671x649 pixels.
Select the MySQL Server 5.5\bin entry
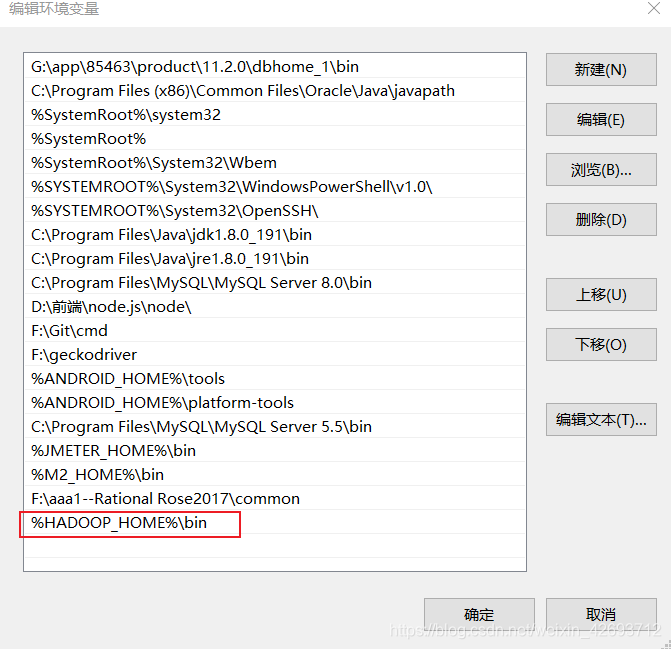pyautogui.click(x=275, y=426)
